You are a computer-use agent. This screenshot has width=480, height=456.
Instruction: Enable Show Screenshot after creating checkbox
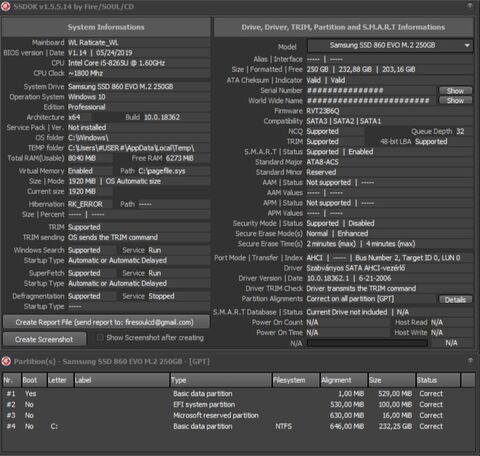pos(100,338)
